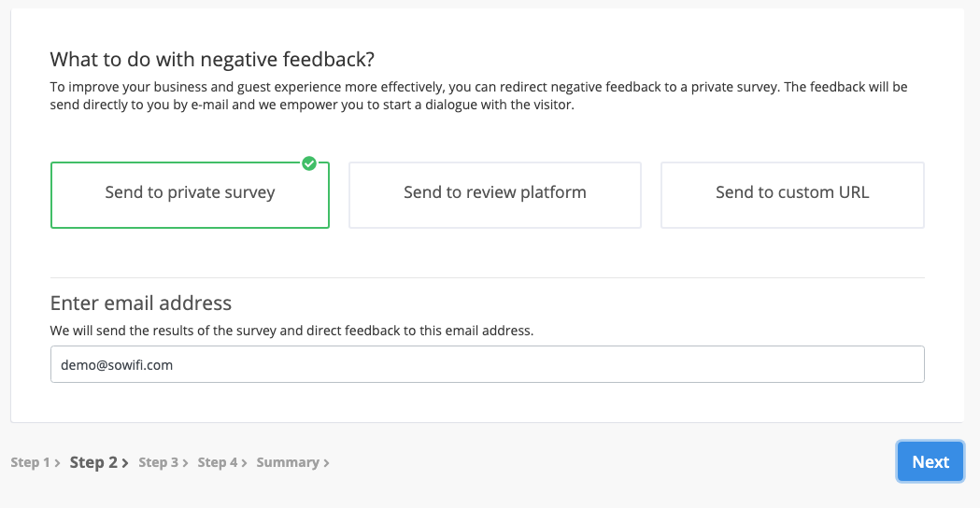Open Step 2 in the wizard navigation
The height and width of the screenshot is (508, 980).
tap(93, 462)
